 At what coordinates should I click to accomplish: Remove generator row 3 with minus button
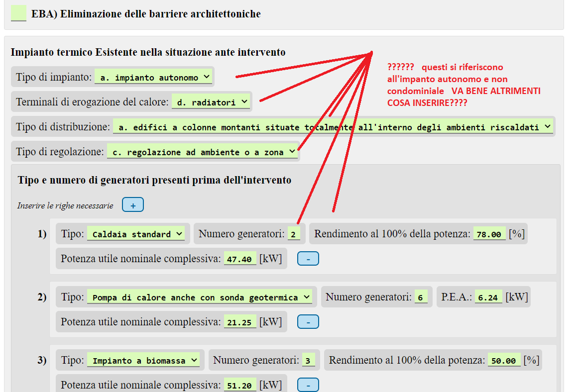(308, 385)
